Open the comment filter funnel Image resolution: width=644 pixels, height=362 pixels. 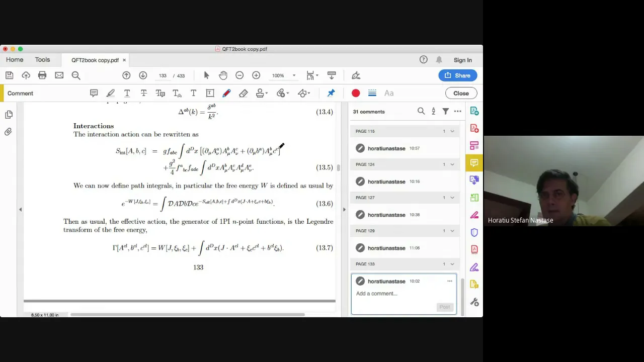point(445,112)
